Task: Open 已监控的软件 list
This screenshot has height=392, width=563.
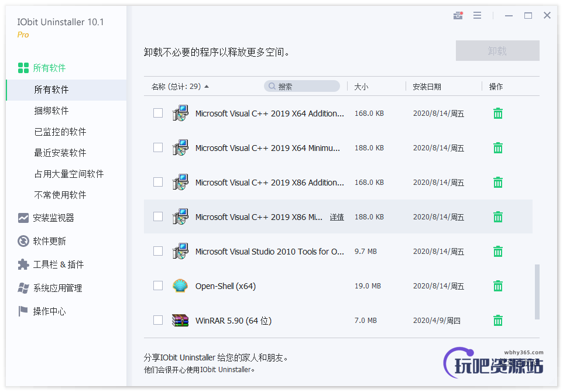Action: point(60,132)
